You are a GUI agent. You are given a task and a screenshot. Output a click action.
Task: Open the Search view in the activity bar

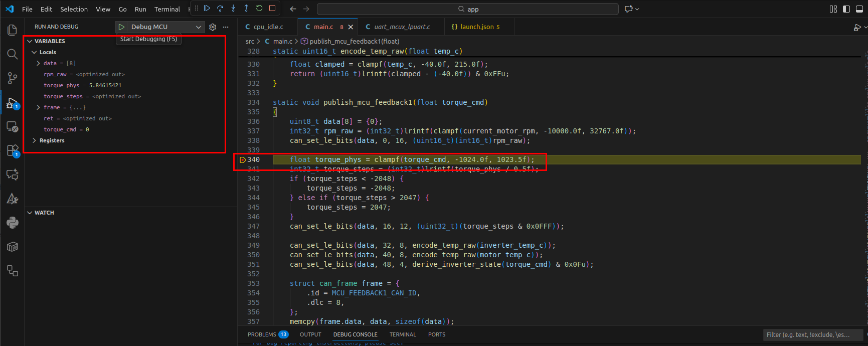point(13,54)
